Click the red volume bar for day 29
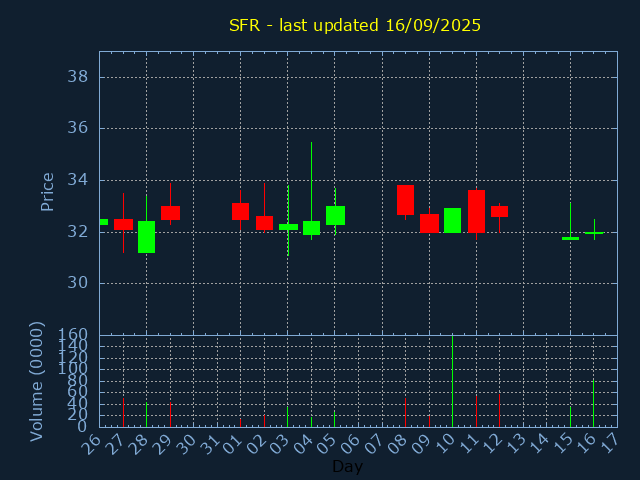Viewport: 640px width, 480px height. 170,415
